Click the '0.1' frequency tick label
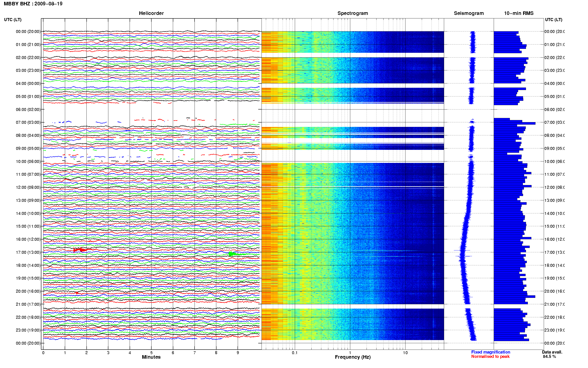 coord(295,353)
